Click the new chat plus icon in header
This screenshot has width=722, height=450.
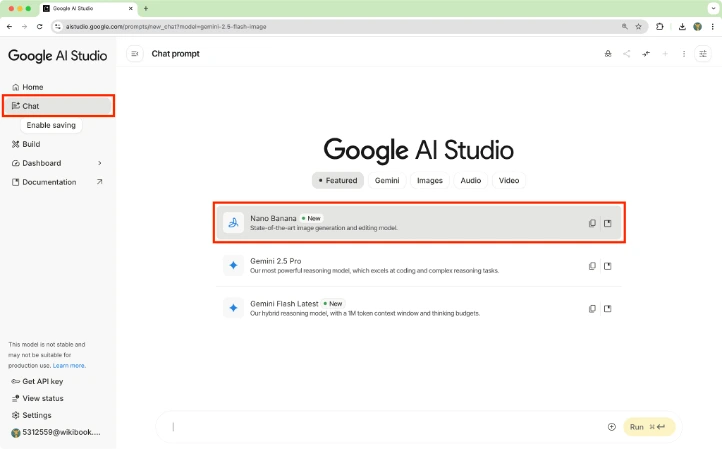point(665,54)
